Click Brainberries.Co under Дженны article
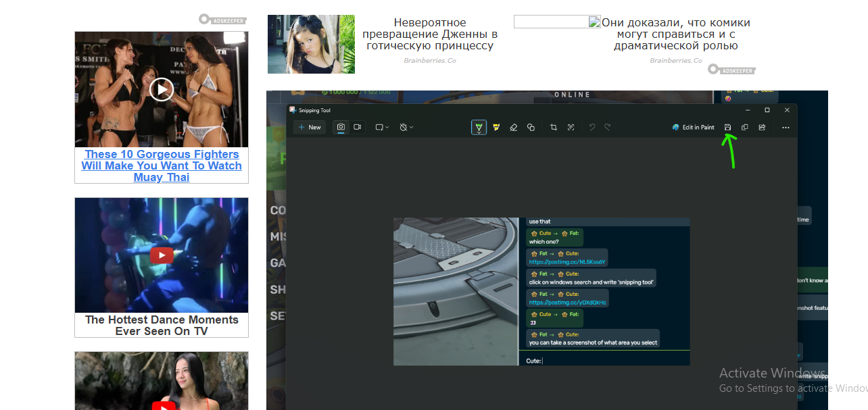Screen dimensions: 868x410 (430, 61)
